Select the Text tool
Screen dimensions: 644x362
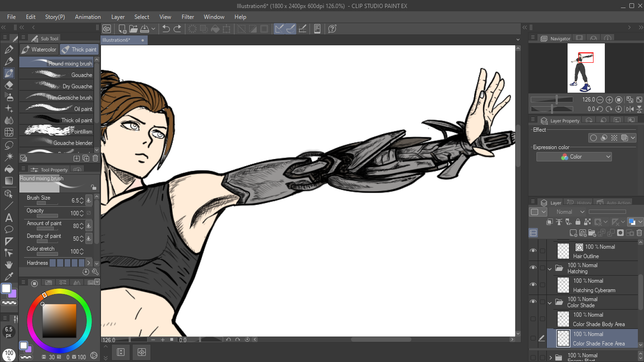[8, 218]
